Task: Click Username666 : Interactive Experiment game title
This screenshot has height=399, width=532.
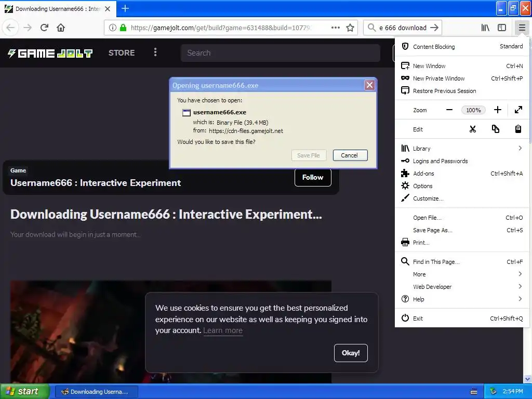Action: [x=96, y=183]
